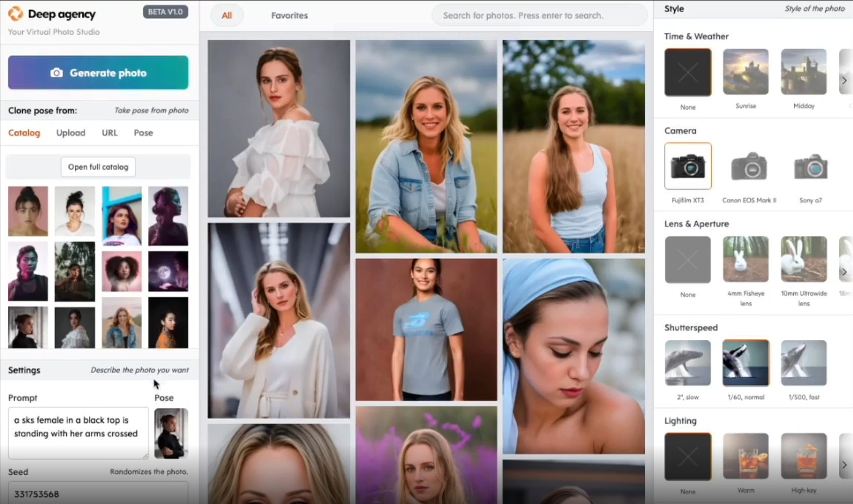Expand more Time & Weather options arrow

[x=844, y=80]
